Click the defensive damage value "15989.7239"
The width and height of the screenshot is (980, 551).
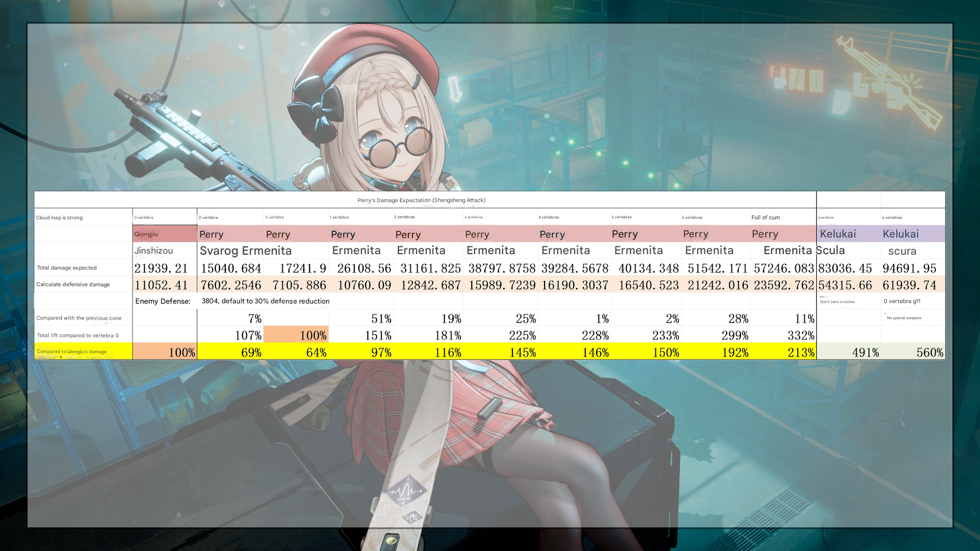(x=502, y=285)
